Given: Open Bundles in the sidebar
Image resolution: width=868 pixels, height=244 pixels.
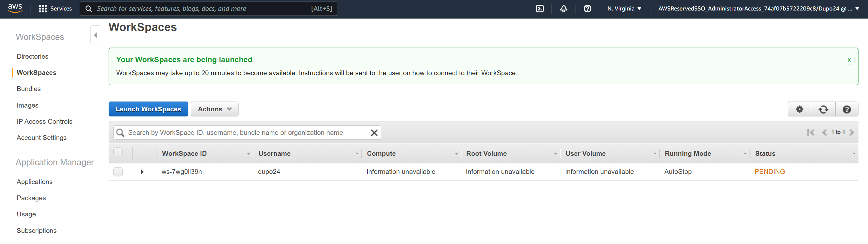Looking at the screenshot, I should (29, 89).
